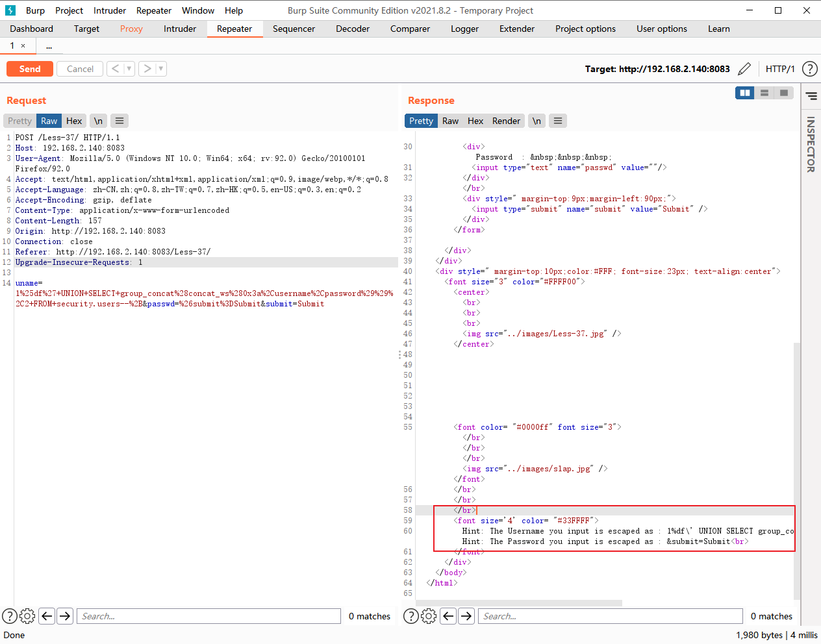The width and height of the screenshot is (821, 644).
Task: Open the Help menu
Action: (x=234, y=10)
